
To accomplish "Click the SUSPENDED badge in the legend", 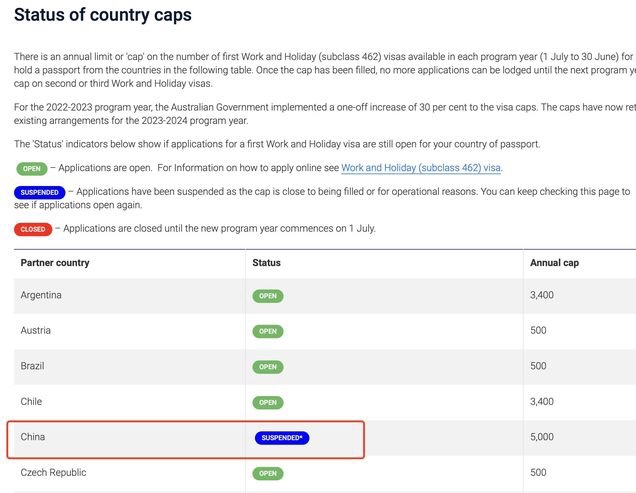I will (x=41, y=191).
